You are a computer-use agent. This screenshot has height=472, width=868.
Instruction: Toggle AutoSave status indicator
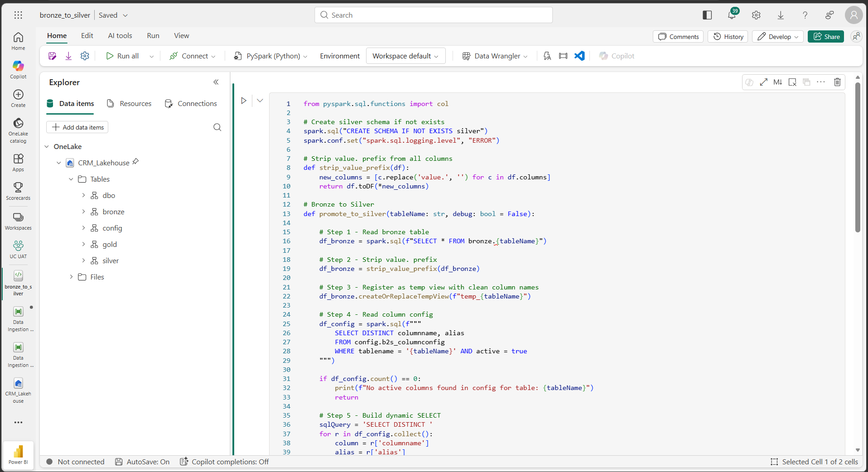142,462
